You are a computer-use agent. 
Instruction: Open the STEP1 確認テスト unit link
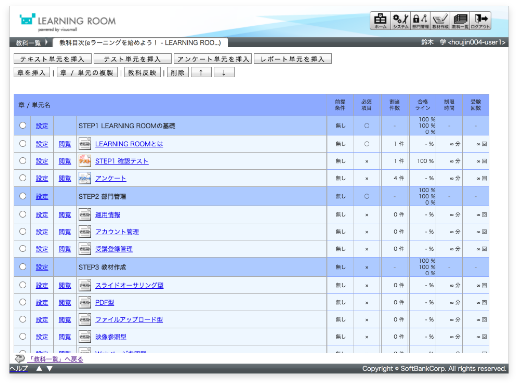pos(122,161)
